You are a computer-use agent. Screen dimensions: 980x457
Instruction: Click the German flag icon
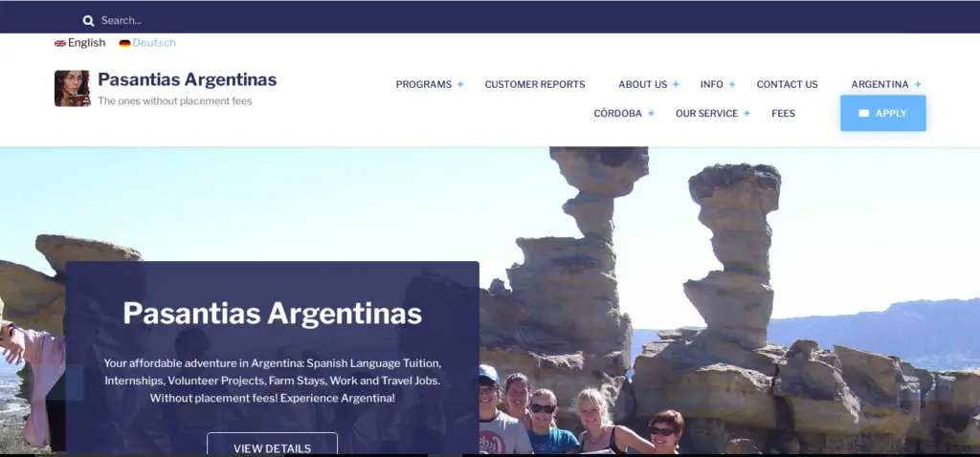pyautogui.click(x=125, y=43)
